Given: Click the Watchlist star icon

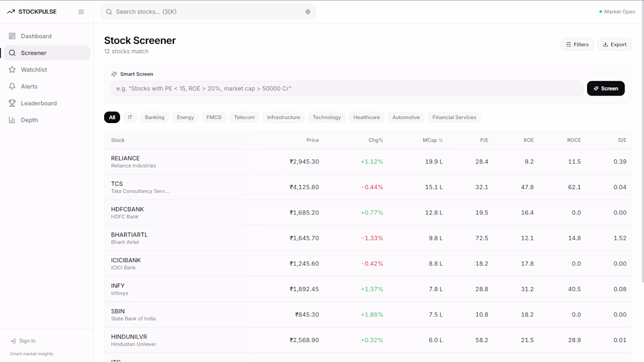Looking at the screenshot, I should 12,70.
